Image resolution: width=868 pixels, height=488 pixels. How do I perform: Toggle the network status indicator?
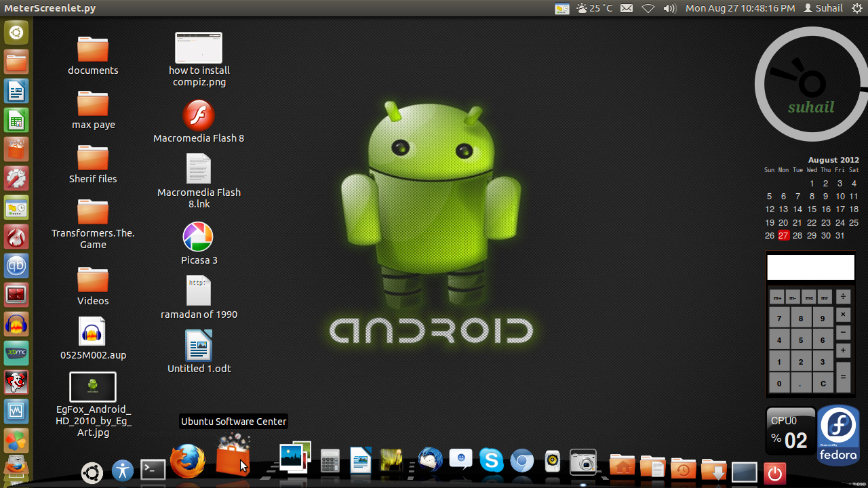pyautogui.click(x=648, y=8)
